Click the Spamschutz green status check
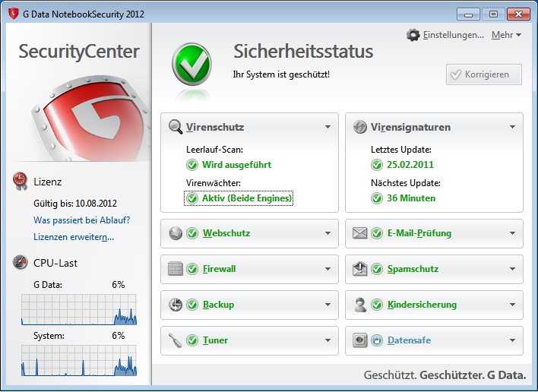 [377, 269]
